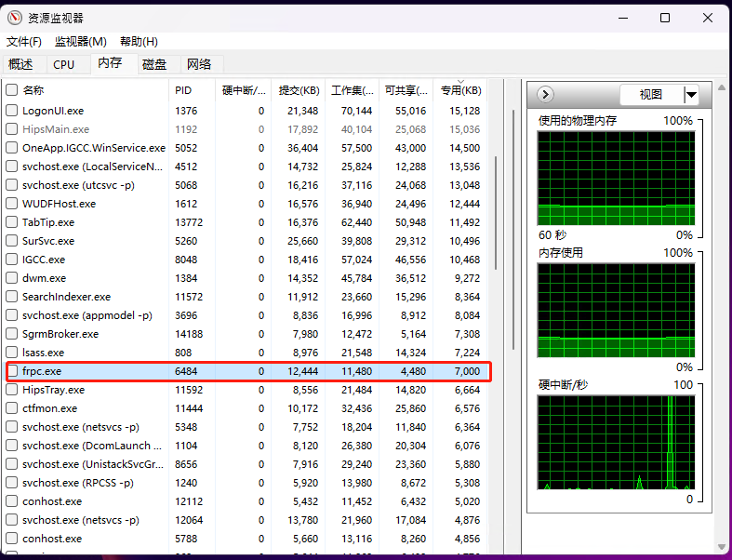
Task: Select the IGCC.exe process name
Action: tap(44, 260)
